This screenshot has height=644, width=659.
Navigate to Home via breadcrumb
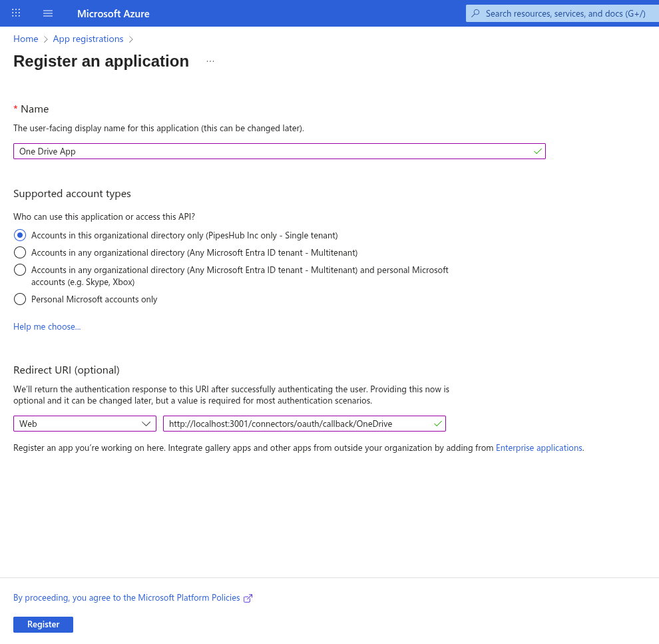25,39
